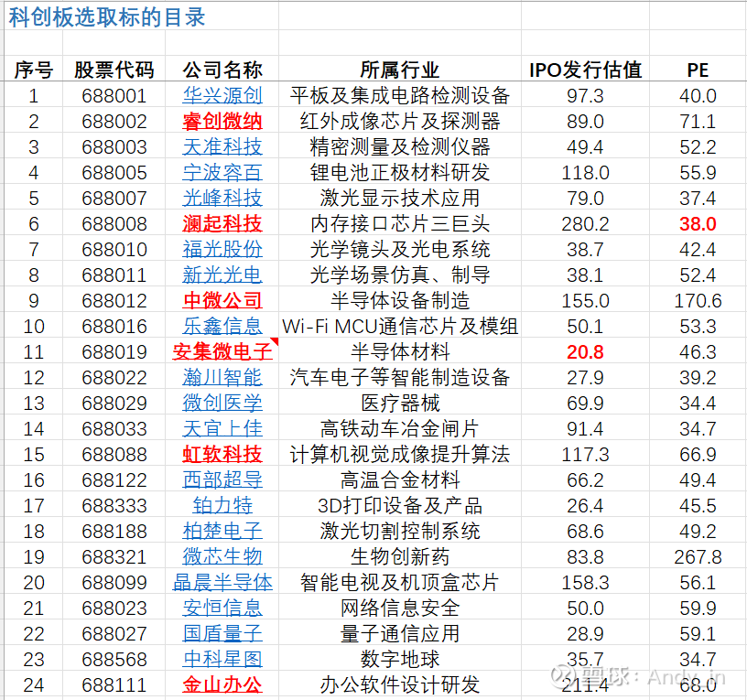Image resolution: width=747 pixels, height=700 pixels.
Task: Select IPO valuation cell 280.2
Action: click(x=586, y=224)
